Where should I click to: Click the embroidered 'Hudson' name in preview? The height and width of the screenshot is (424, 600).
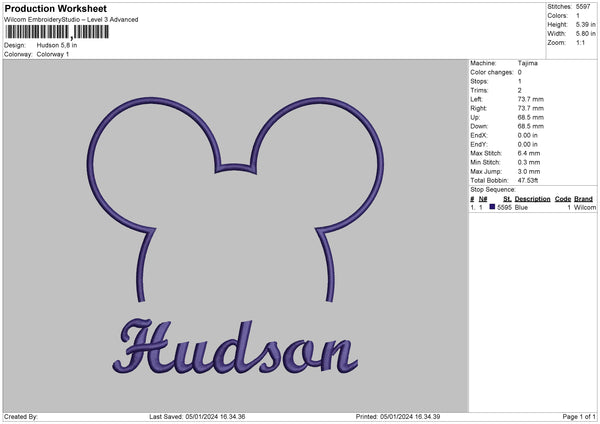coord(235,347)
